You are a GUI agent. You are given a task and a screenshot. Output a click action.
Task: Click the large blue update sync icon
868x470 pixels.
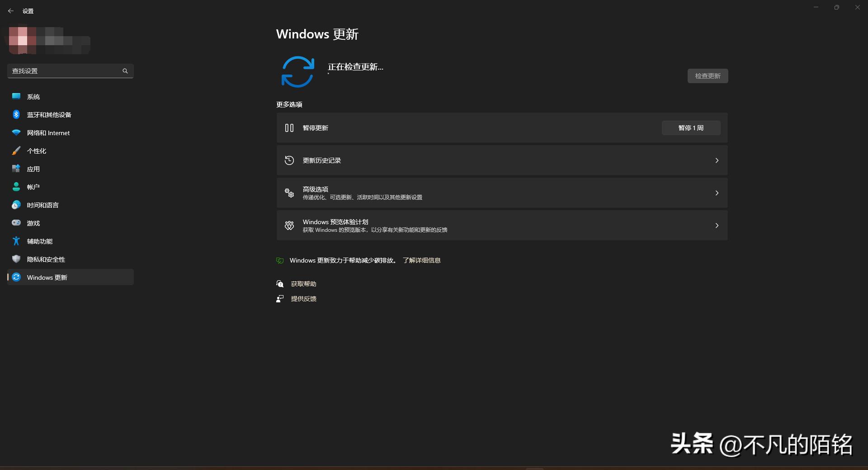tap(297, 71)
